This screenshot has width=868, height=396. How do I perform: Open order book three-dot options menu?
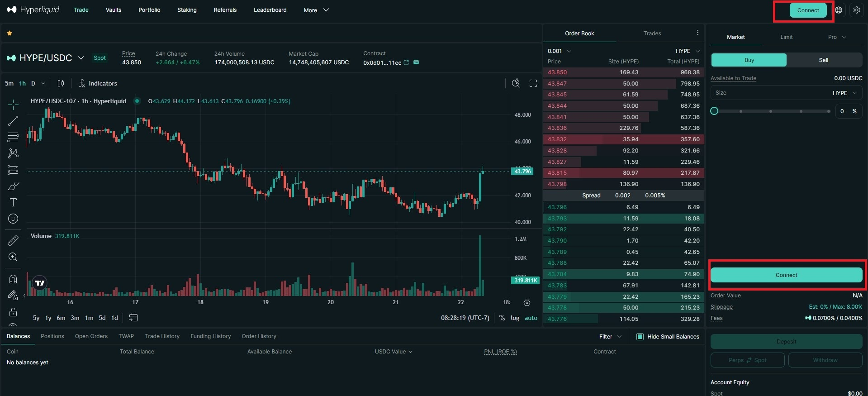click(x=697, y=33)
